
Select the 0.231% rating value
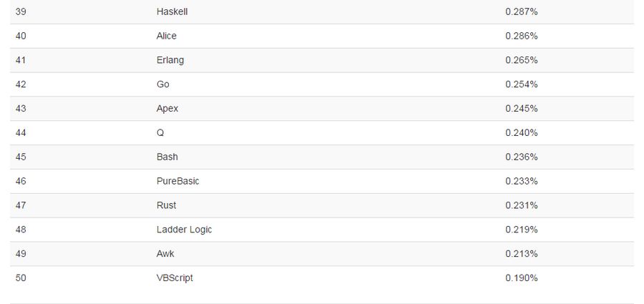pyautogui.click(x=521, y=205)
